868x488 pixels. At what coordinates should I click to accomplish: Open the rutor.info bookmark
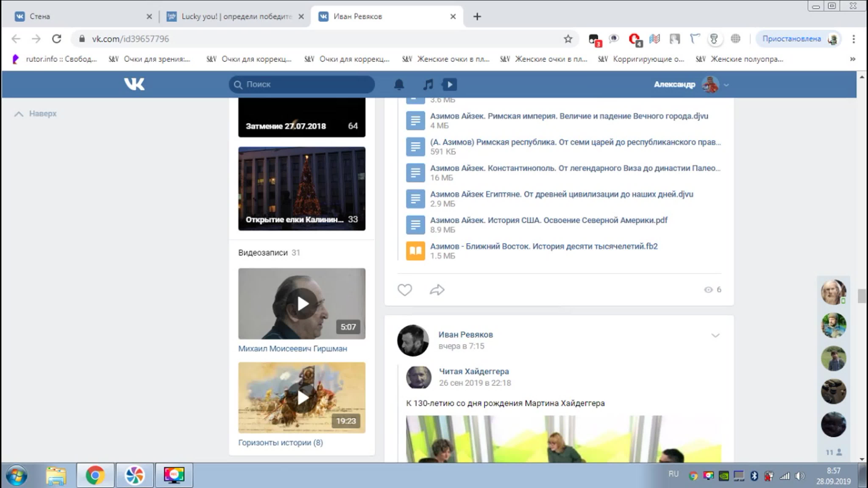[x=55, y=59]
